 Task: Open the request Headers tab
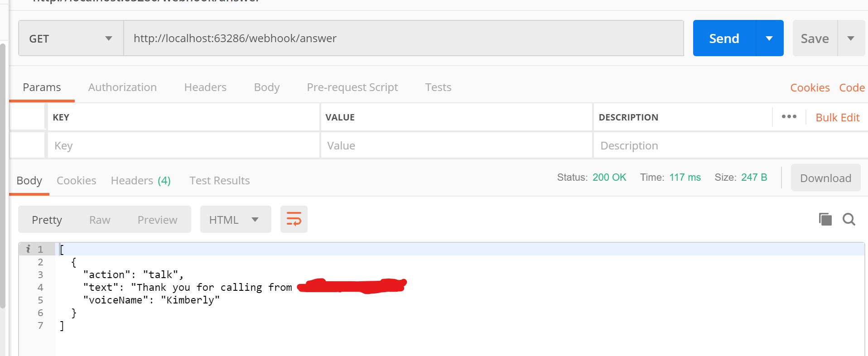coord(205,87)
